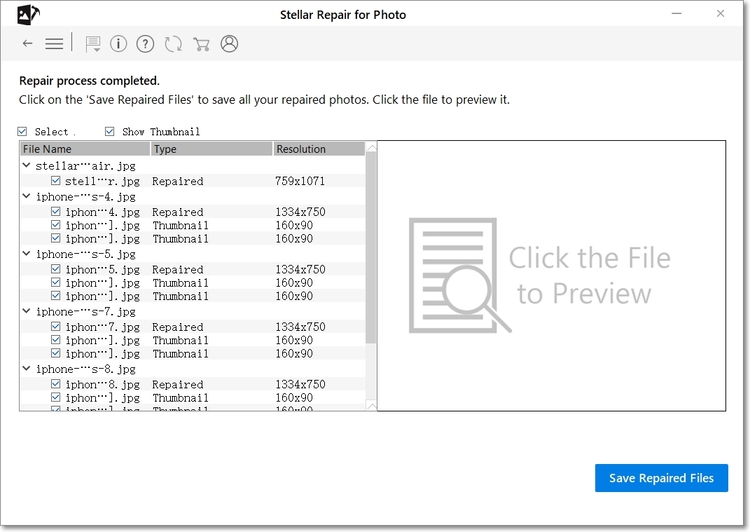Open the hamburger menu
750x532 pixels.
(x=54, y=44)
